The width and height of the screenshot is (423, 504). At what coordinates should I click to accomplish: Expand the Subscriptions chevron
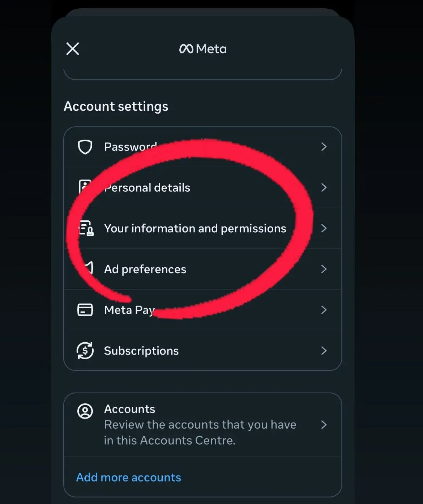pyautogui.click(x=324, y=351)
